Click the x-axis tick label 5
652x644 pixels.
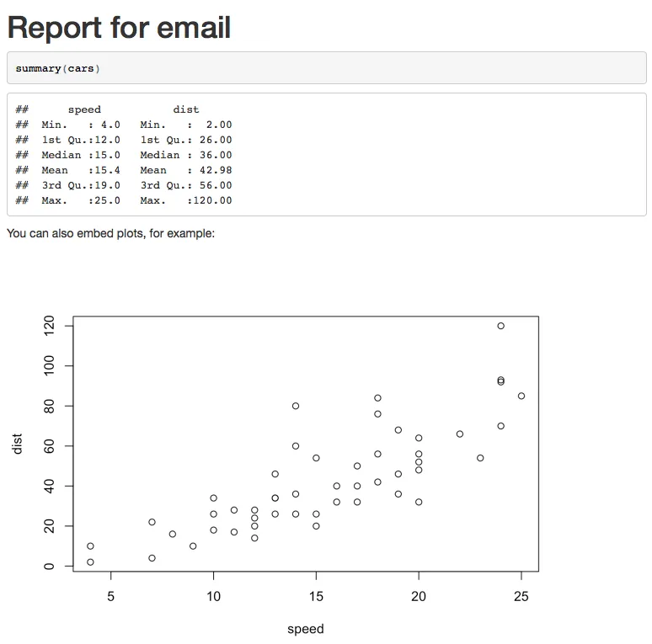tap(111, 597)
